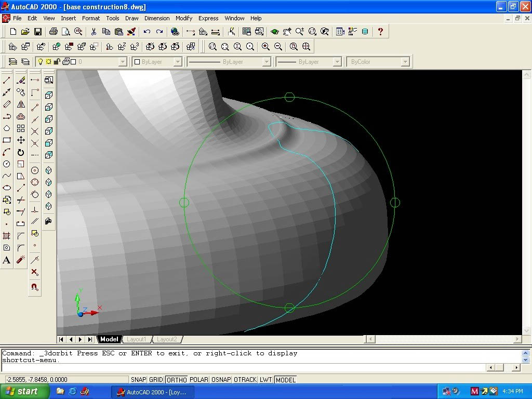Click the Windows Start button

pyautogui.click(x=24, y=391)
